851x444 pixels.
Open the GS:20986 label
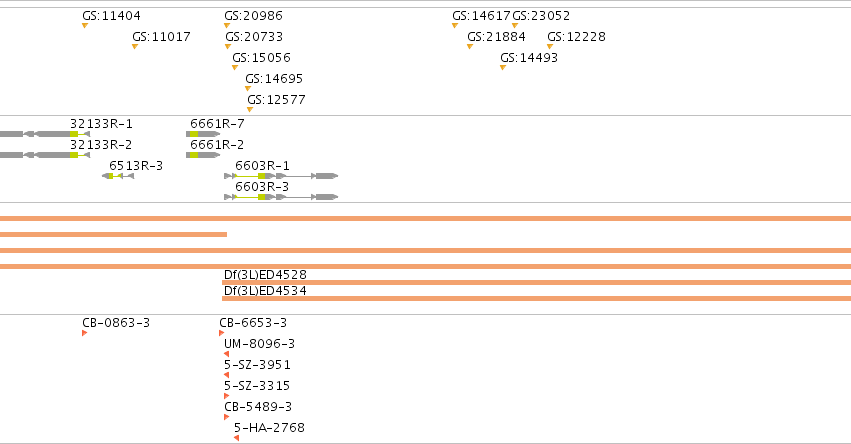click(253, 16)
